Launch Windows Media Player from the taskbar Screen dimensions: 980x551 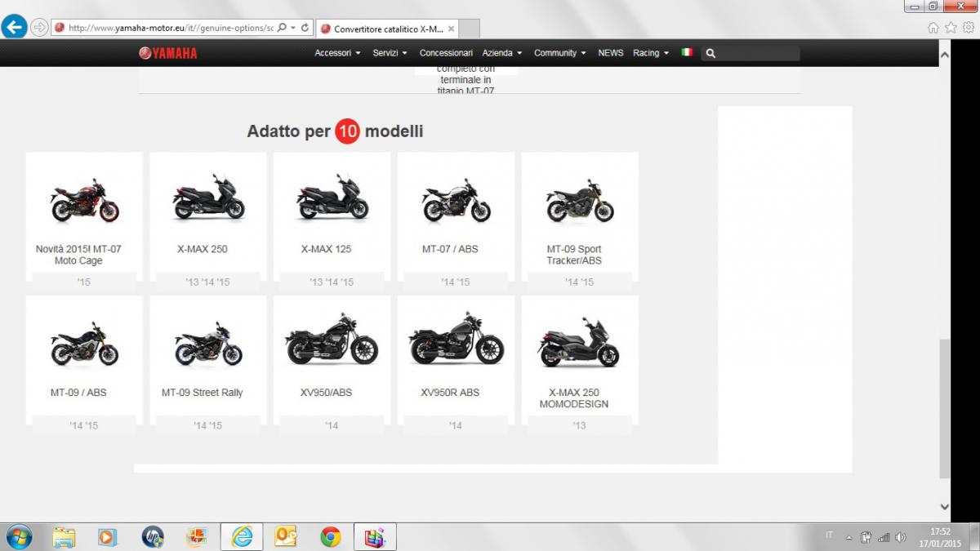point(107,536)
